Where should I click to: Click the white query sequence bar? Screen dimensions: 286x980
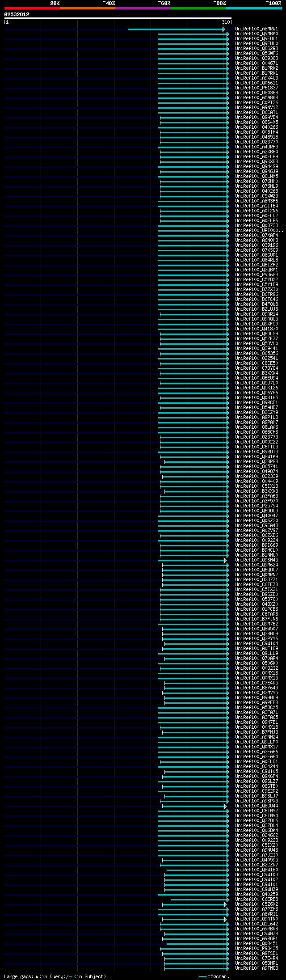coord(118,18)
